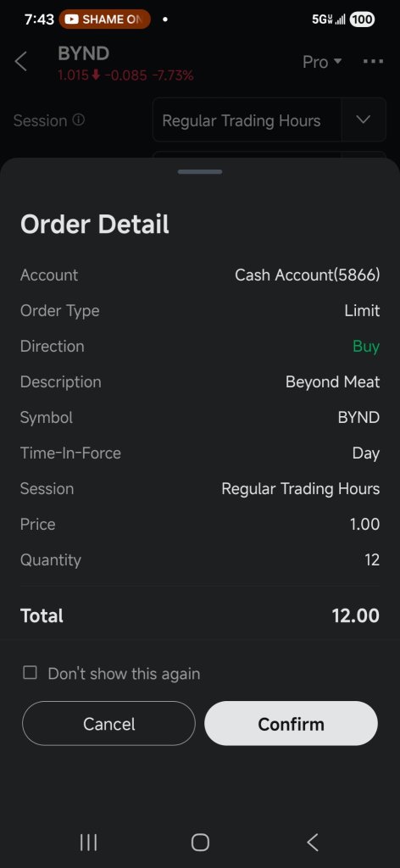Tap the Android recent apps icon

pyautogui.click(x=88, y=843)
